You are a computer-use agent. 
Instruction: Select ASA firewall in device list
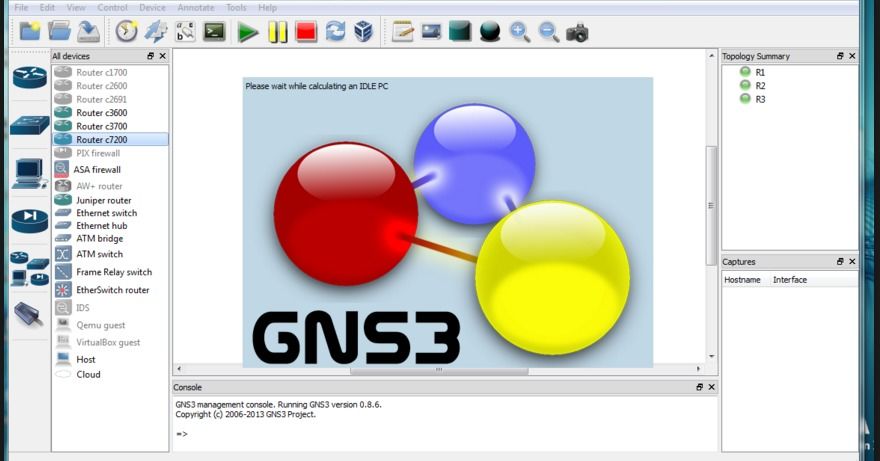(x=111, y=170)
